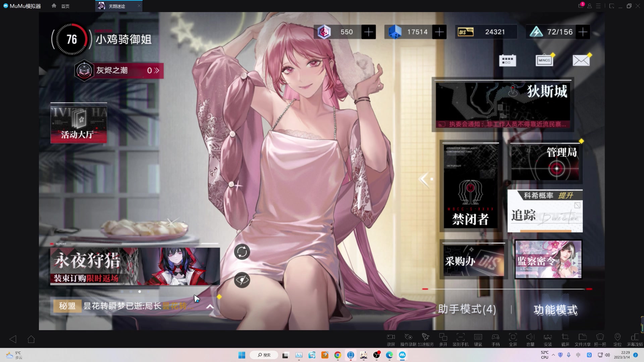The height and width of the screenshot is (362, 644).
Task: Open system volume speaker in tray
Action: 607,355
